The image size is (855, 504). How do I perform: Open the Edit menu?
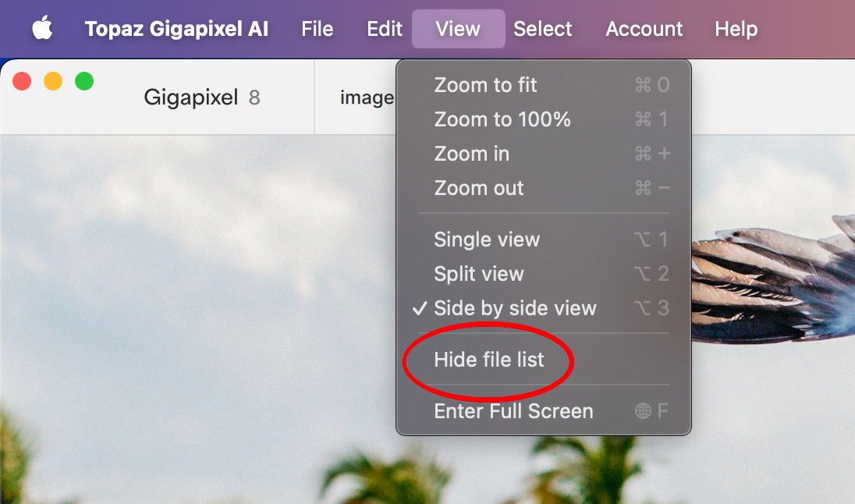[x=385, y=30]
